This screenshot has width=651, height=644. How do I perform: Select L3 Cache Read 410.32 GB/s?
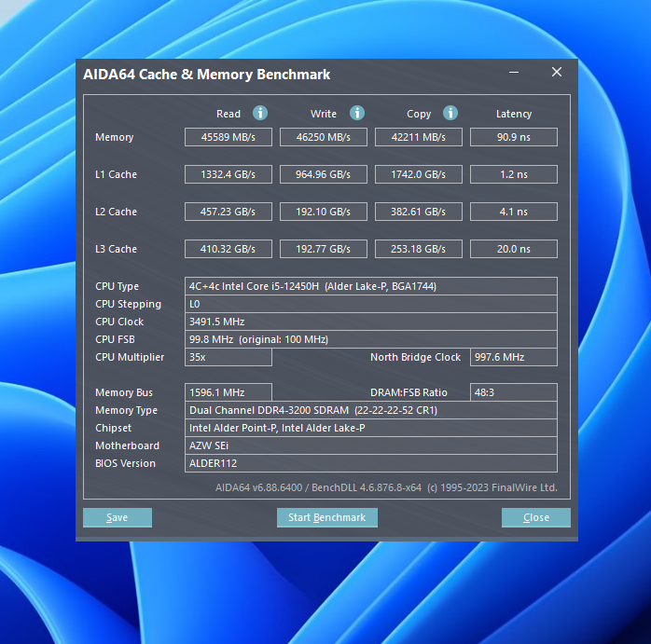click(229, 249)
